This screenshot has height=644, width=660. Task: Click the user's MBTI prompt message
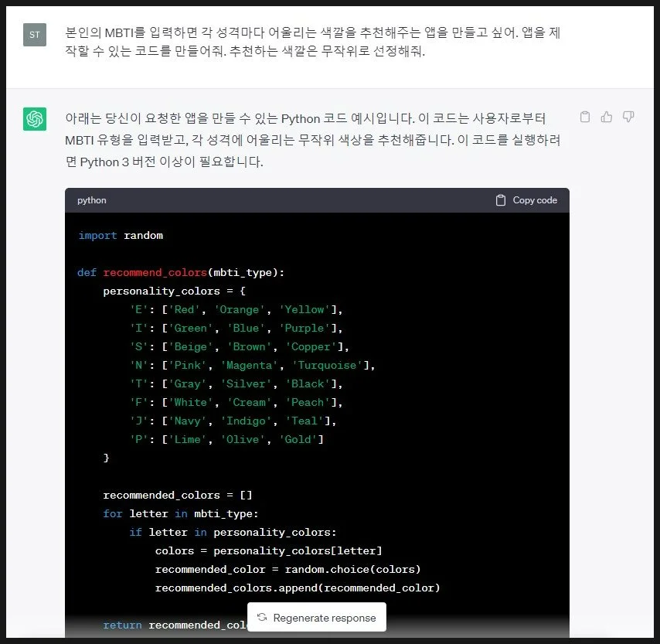click(312, 41)
